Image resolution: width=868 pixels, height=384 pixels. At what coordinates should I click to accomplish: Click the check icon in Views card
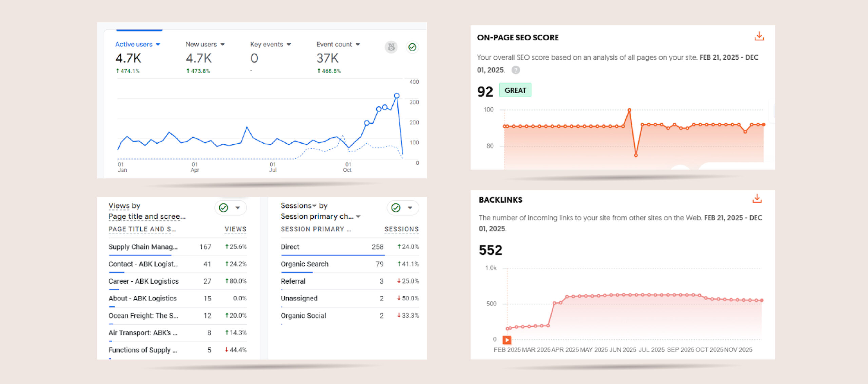coord(223,208)
